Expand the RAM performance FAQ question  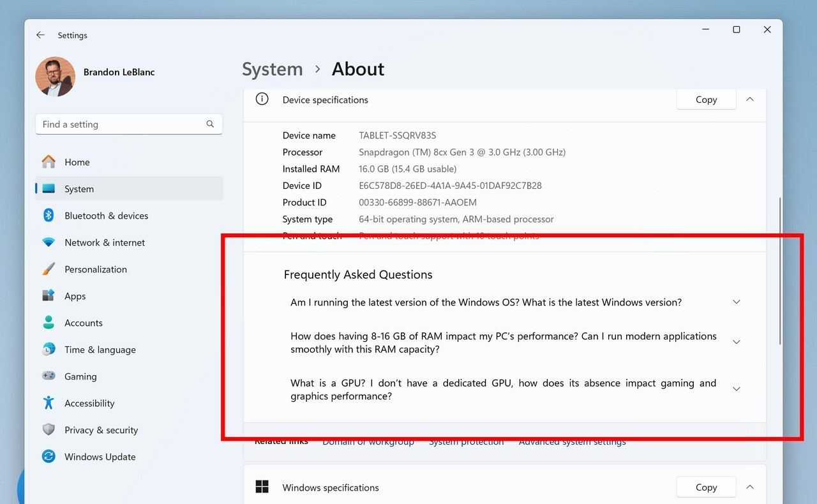(x=736, y=343)
